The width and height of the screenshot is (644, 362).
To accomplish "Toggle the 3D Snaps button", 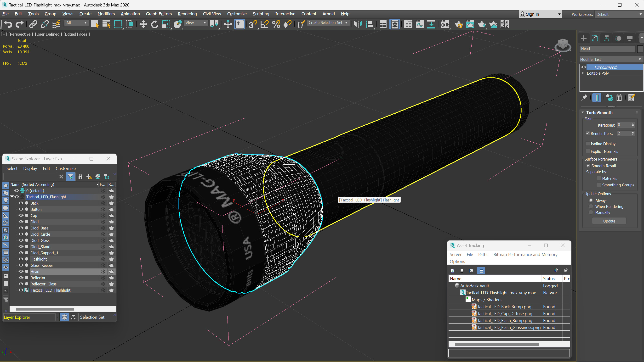I will [x=252, y=24].
